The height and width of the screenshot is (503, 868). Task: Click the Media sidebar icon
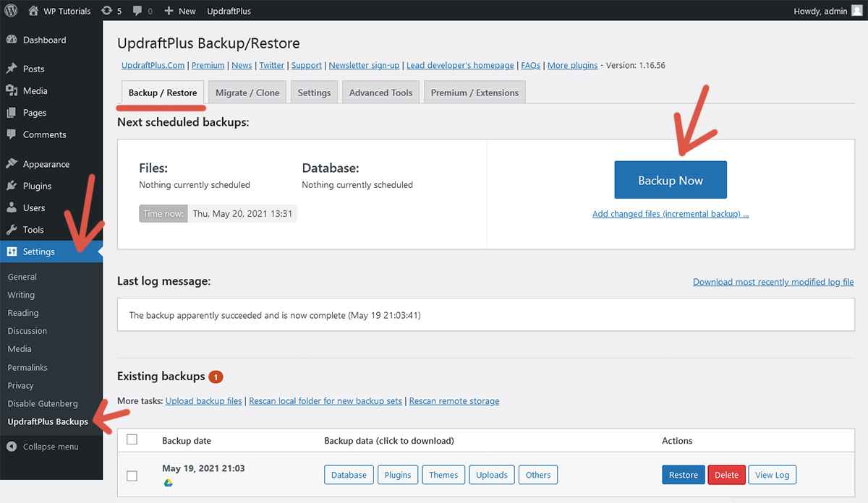12,90
